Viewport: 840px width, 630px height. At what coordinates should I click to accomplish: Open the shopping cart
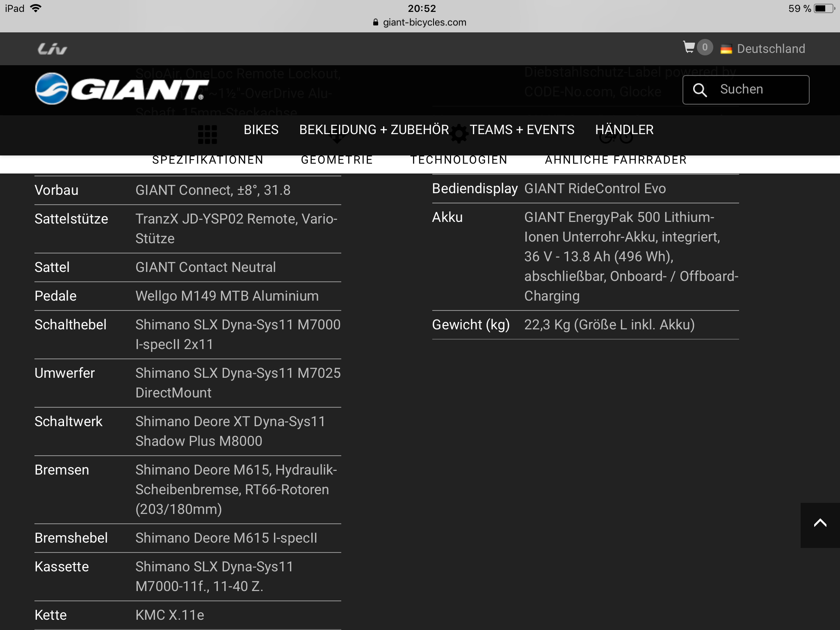(689, 48)
